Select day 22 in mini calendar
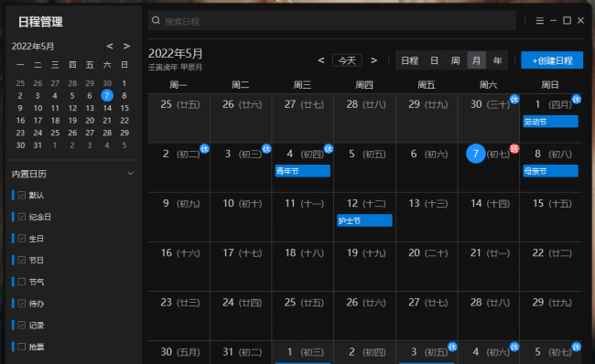 tap(124, 121)
